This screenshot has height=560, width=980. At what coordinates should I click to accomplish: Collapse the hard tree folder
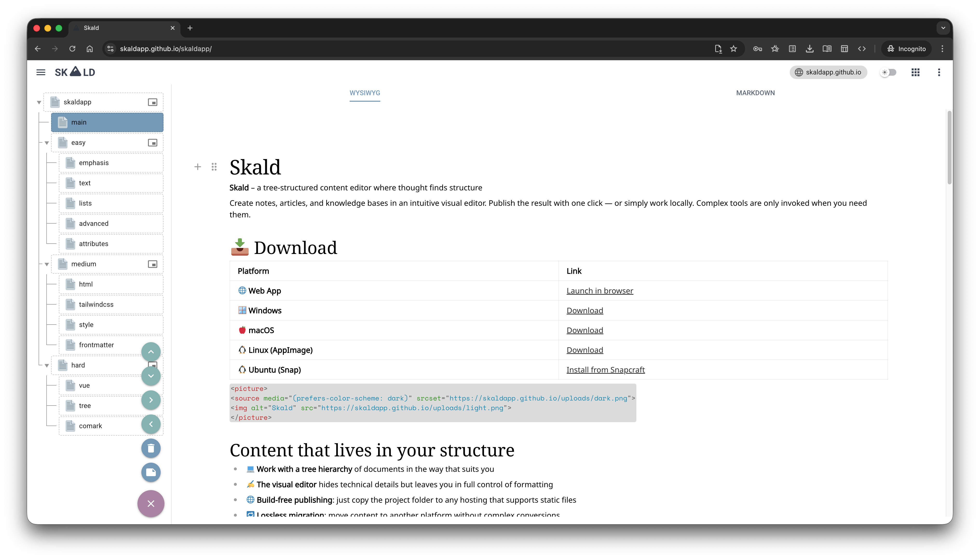pyautogui.click(x=47, y=365)
